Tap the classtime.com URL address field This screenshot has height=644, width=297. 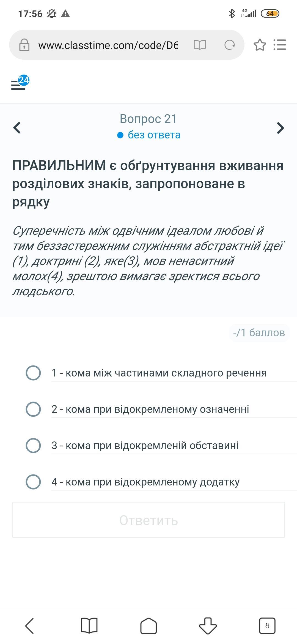click(108, 45)
